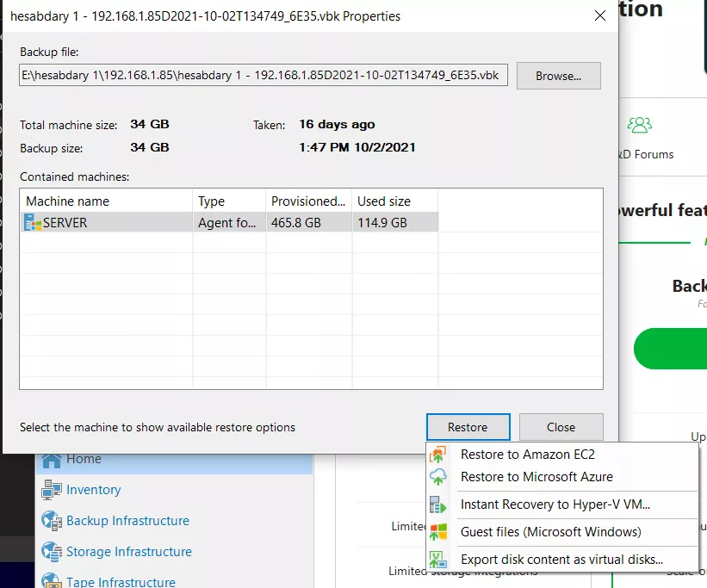Click the 465.8 GB provisioned cell
Image resolution: width=707 pixels, height=588 pixels.
pyautogui.click(x=309, y=223)
